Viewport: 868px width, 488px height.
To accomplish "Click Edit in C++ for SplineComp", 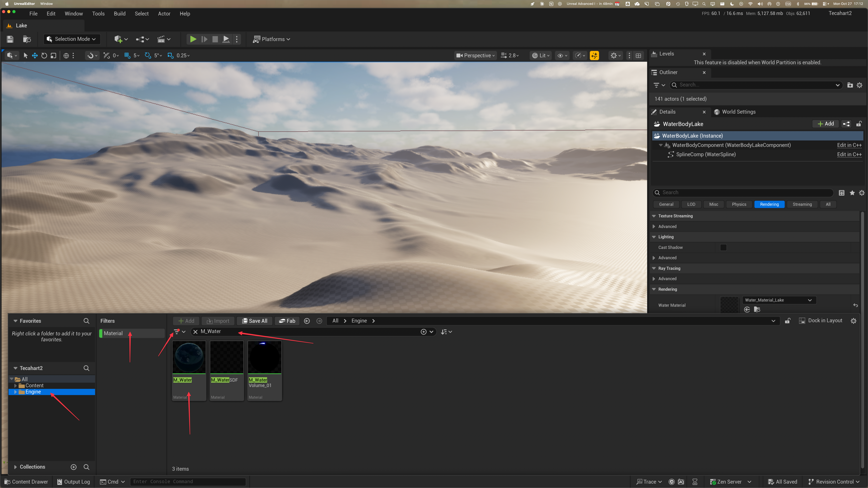I will (x=849, y=154).
